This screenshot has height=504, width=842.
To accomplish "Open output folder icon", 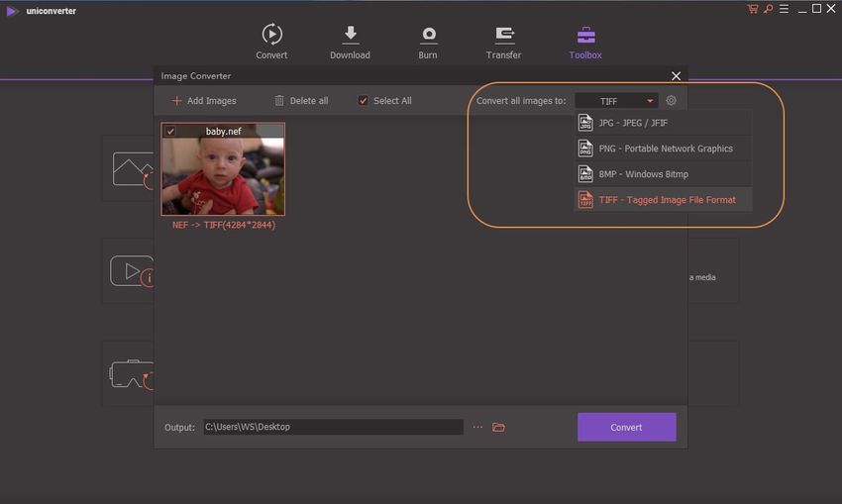I will point(499,427).
